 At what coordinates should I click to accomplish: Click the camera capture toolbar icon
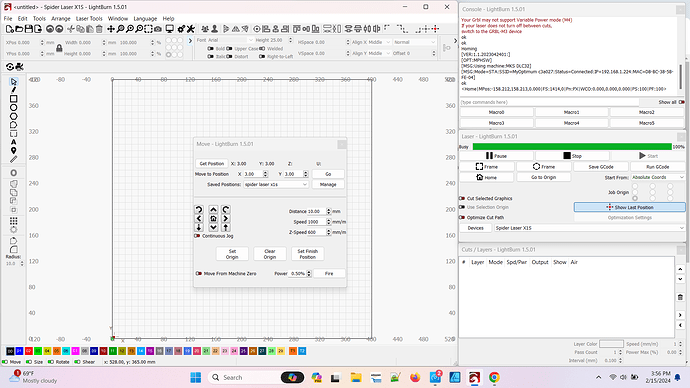[158, 29]
